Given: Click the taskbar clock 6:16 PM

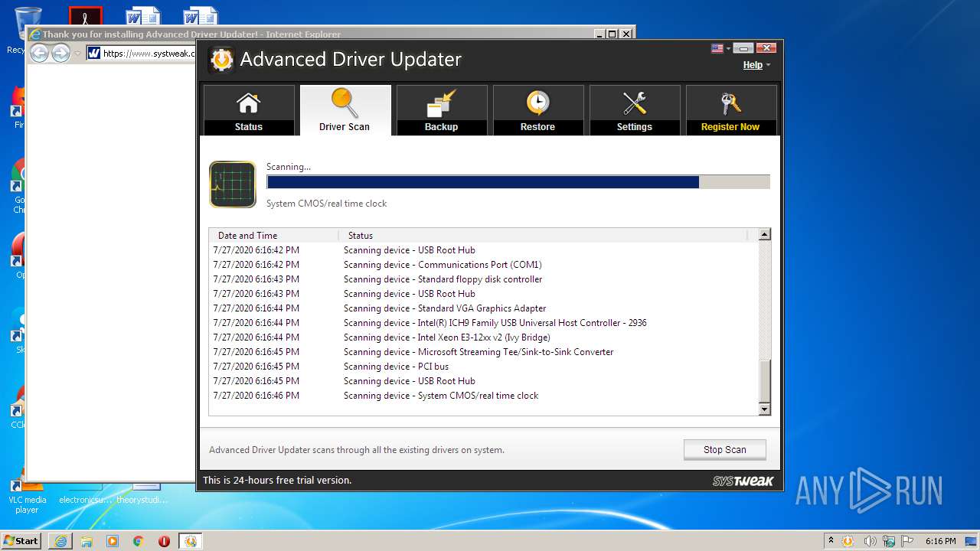Looking at the screenshot, I should click(x=940, y=541).
